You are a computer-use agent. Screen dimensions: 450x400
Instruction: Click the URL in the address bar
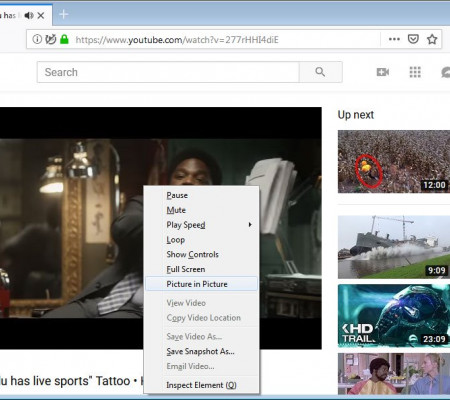pyautogui.click(x=177, y=40)
